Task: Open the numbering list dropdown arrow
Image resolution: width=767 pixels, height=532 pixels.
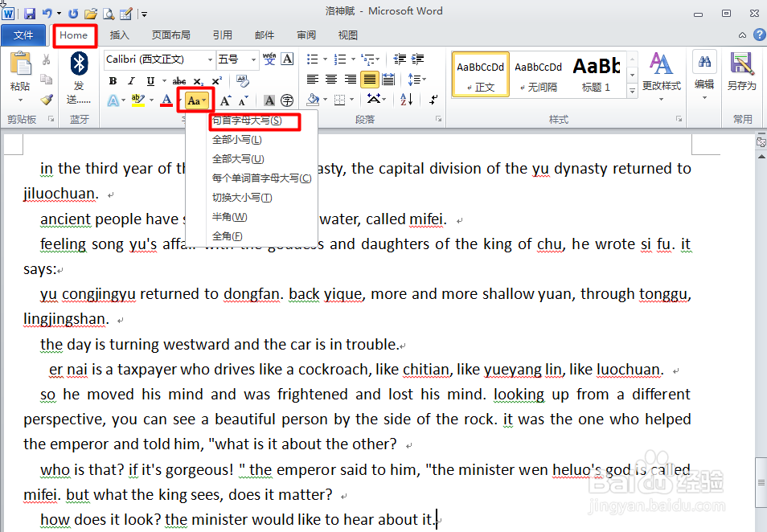Action: (x=353, y=59)
